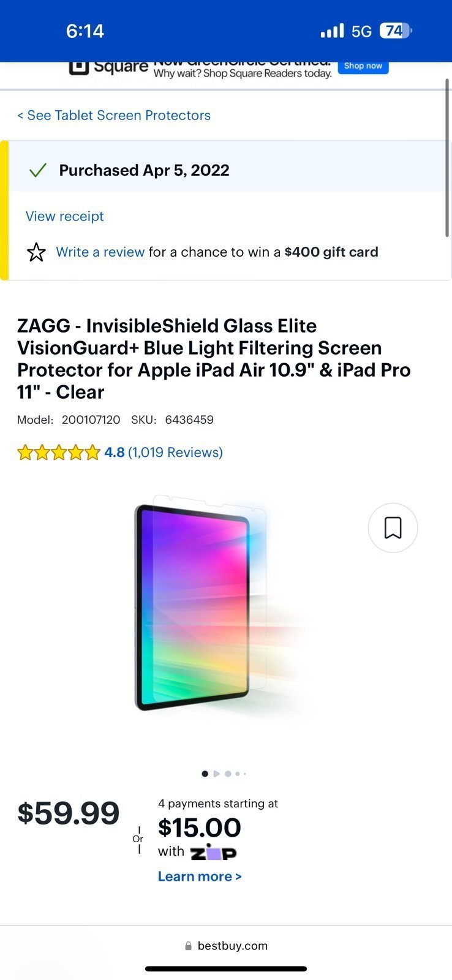Tap the Square logo in ad banner
The height and width of the screenshot is (980, 452).
108,67
